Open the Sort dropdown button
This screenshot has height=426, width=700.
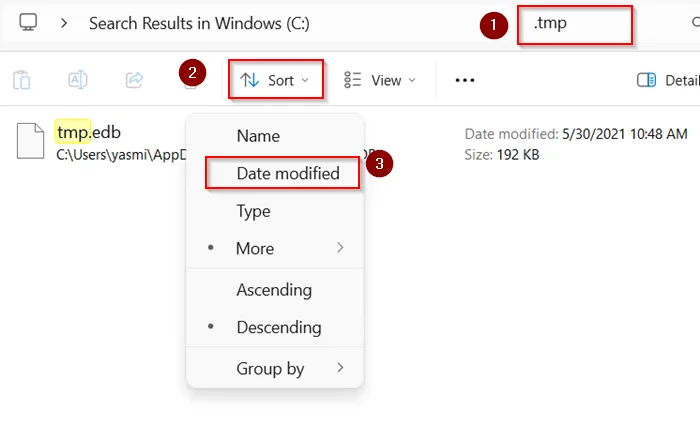275,80
